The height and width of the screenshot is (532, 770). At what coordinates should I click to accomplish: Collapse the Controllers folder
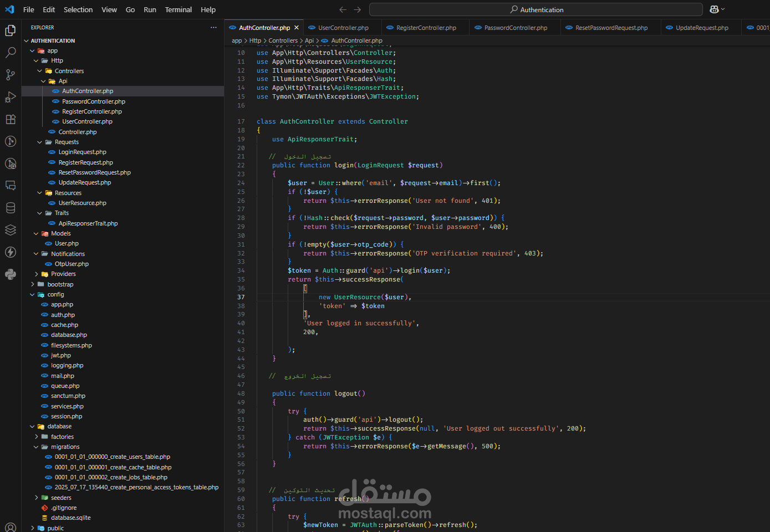click(x=40, y=71)
